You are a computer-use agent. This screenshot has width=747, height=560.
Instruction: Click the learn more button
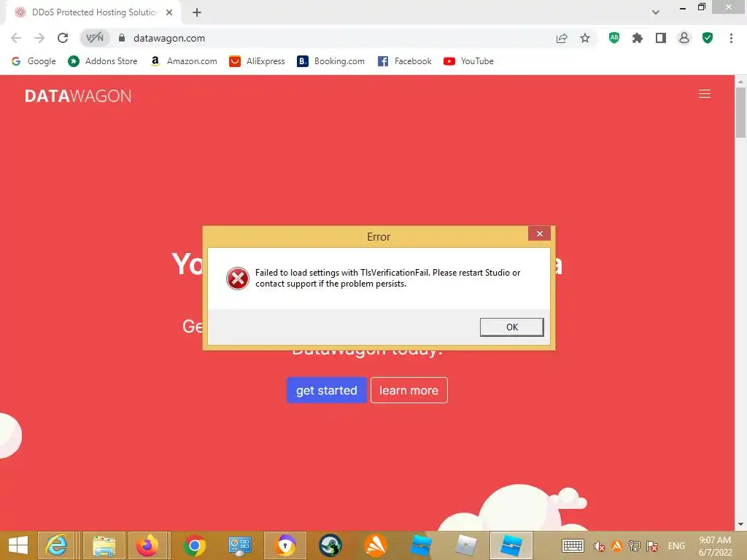tap(409, 391)
